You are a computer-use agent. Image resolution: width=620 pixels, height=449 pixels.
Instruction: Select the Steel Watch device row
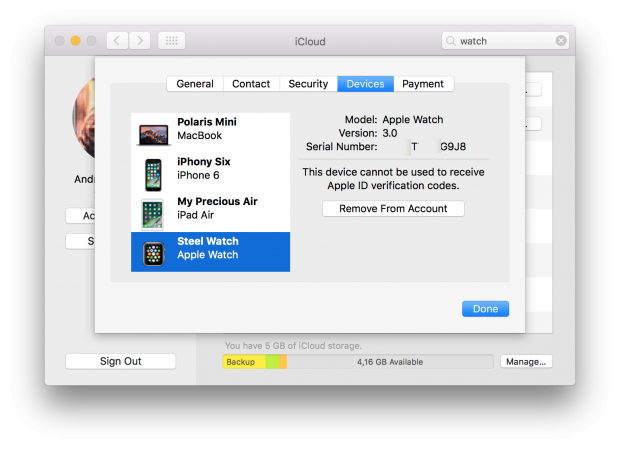point(210,252)
